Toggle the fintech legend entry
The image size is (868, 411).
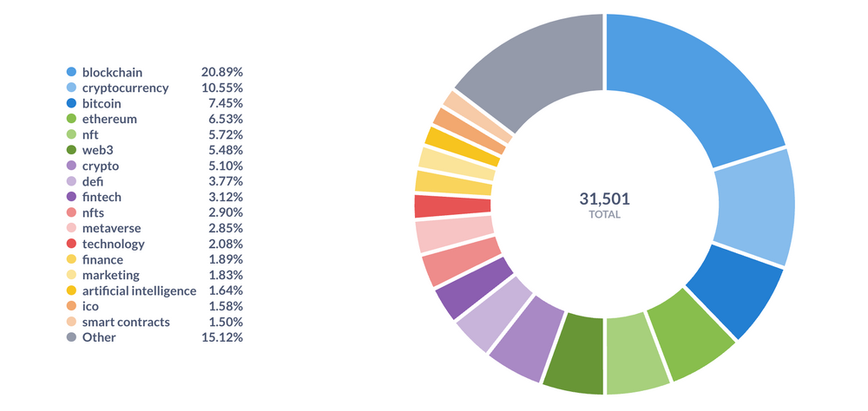pyautogui.click(x=102, y=197)
